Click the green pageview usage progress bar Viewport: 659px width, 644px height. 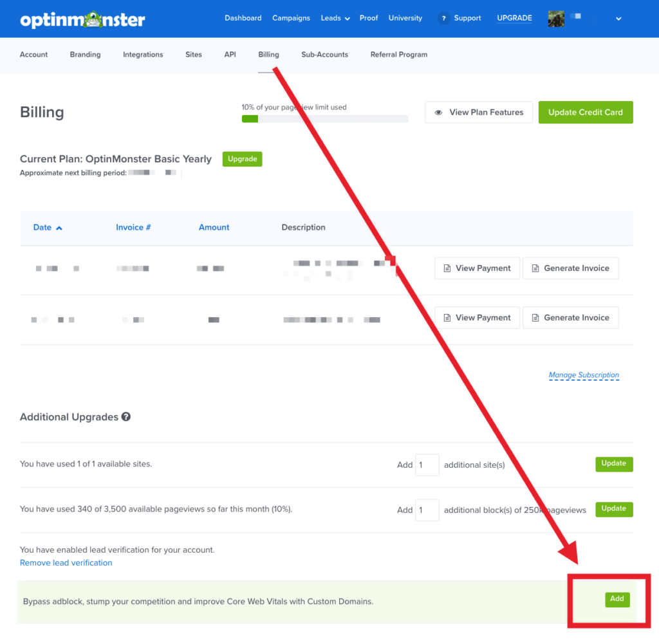(251, 118)
